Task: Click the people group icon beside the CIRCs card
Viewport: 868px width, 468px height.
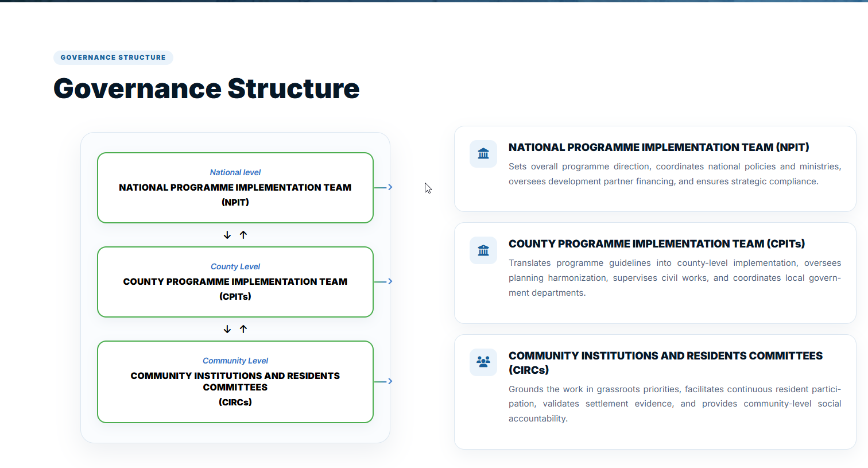Action: coord(483,362)
